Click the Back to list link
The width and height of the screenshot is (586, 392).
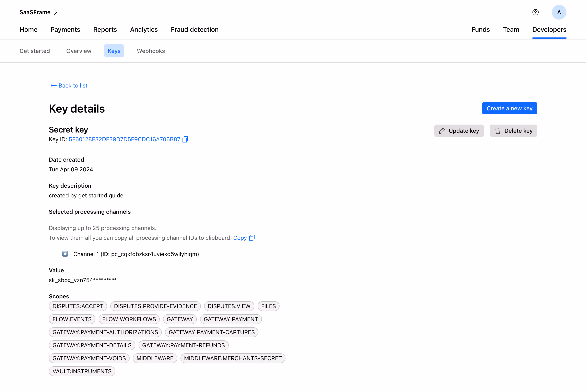pyautogui.click(x=69, y=85)
